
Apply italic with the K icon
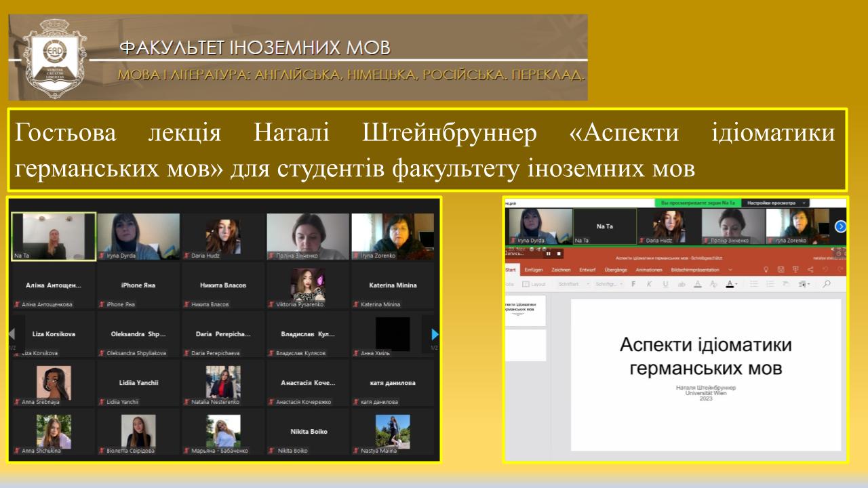pyautogui.click(x=649, y=284)
